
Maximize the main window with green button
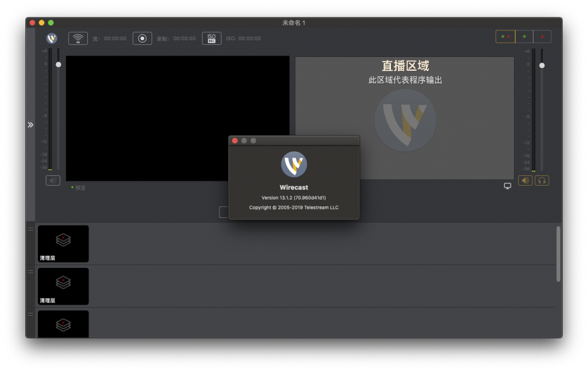pyautogui.click(x=51, y=23)
